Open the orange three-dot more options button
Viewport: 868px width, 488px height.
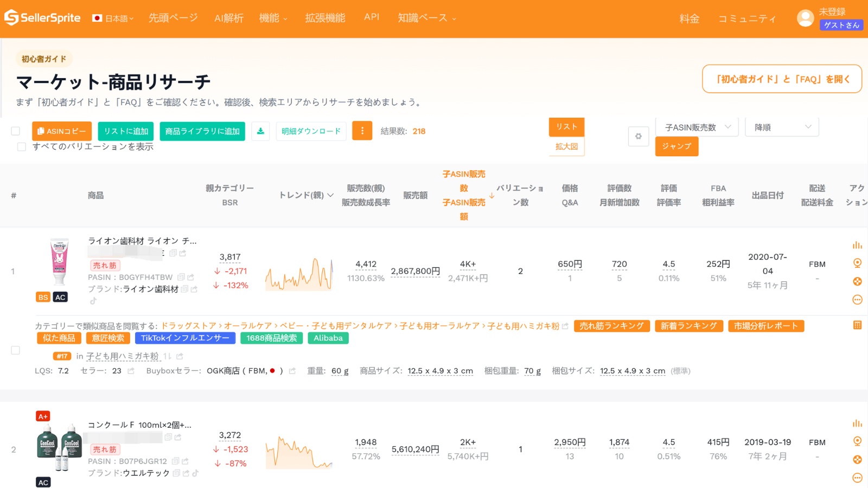362,131
